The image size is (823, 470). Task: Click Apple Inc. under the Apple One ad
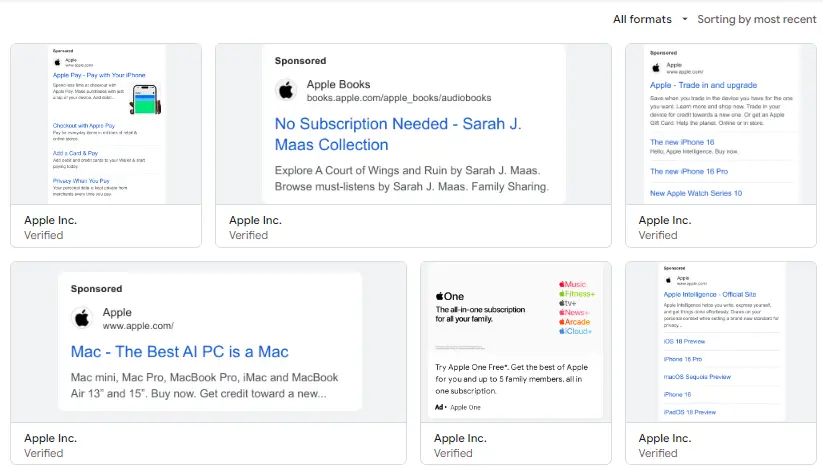(x=460, y=438)
